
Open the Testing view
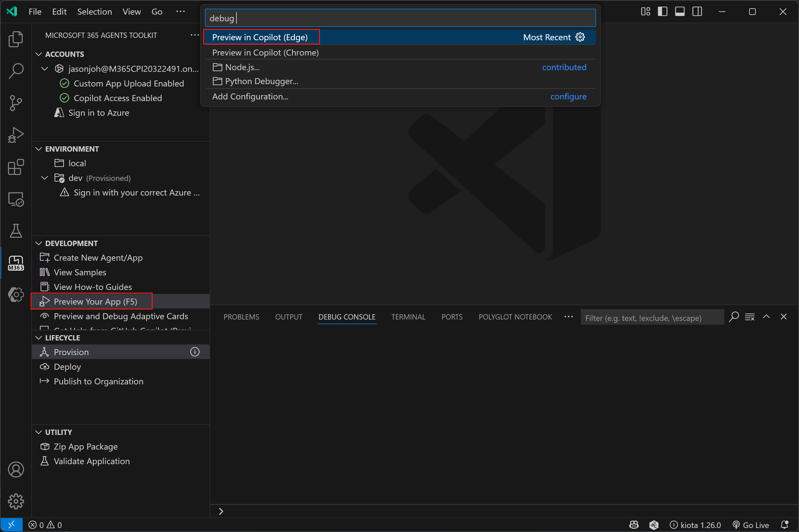pyautogui.click(x=16, y=231)
